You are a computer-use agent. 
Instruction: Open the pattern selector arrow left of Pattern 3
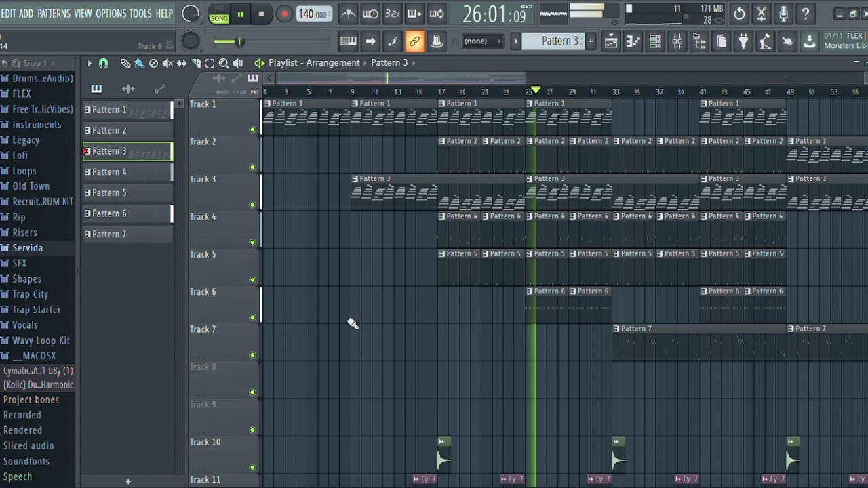pyautogui.click(x=515, y=41)
